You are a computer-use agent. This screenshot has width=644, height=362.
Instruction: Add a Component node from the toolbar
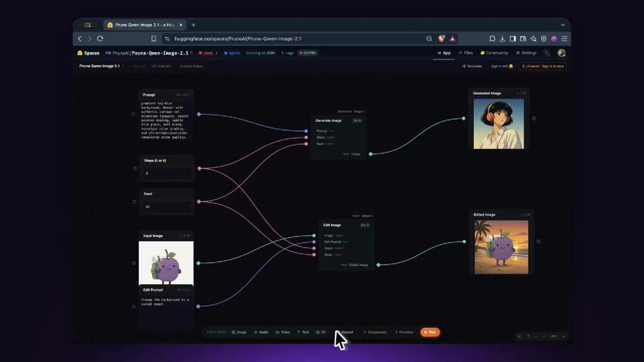point(375,333)
